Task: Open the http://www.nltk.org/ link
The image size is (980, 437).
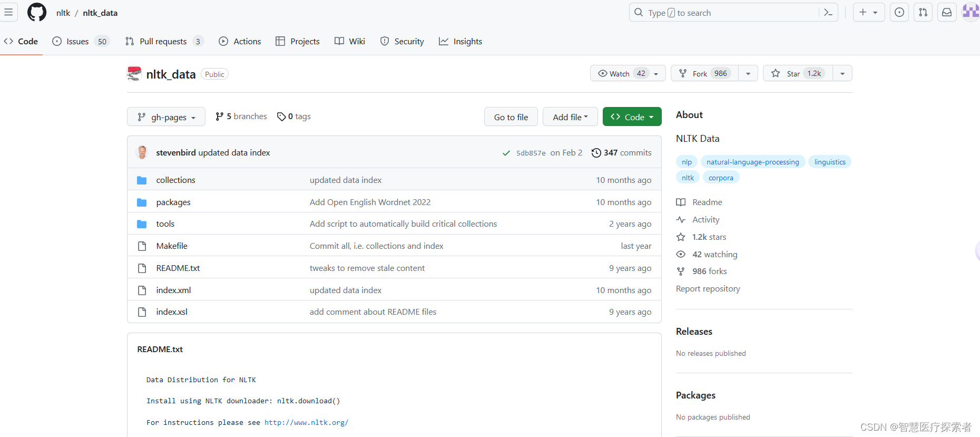Action: [x=306, y=423]
